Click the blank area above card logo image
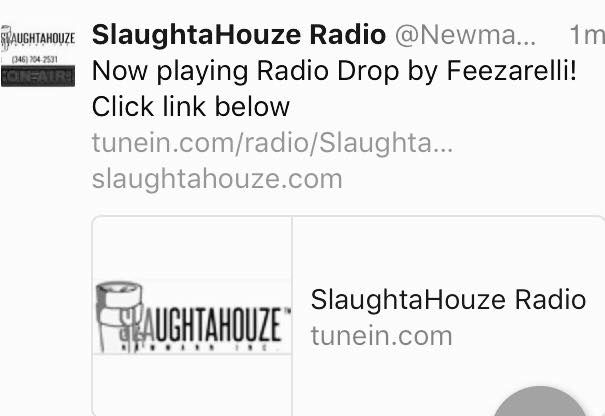 tap(192, 248)
